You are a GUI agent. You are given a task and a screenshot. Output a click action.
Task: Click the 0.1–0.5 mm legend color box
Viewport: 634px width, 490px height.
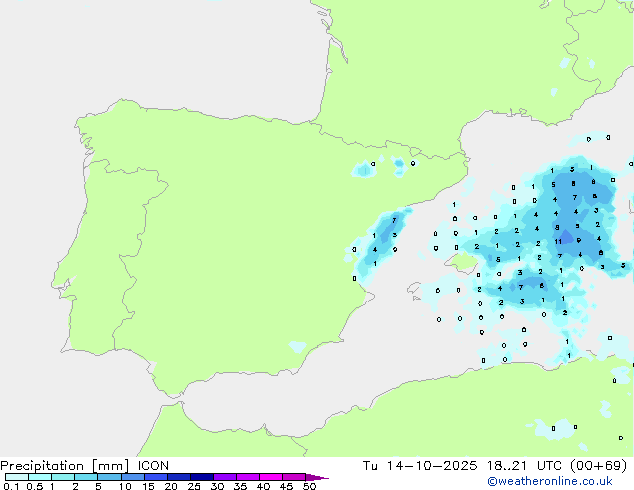coord(17,477)
